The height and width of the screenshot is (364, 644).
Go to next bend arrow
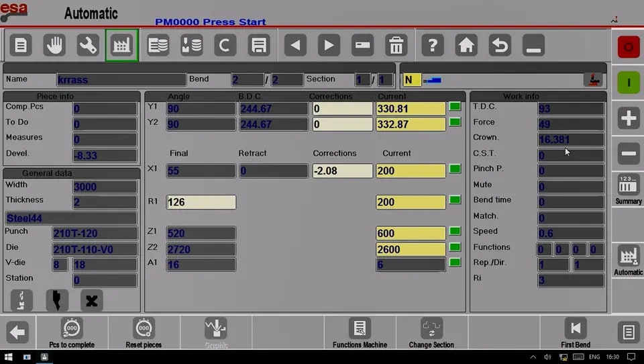329,45
